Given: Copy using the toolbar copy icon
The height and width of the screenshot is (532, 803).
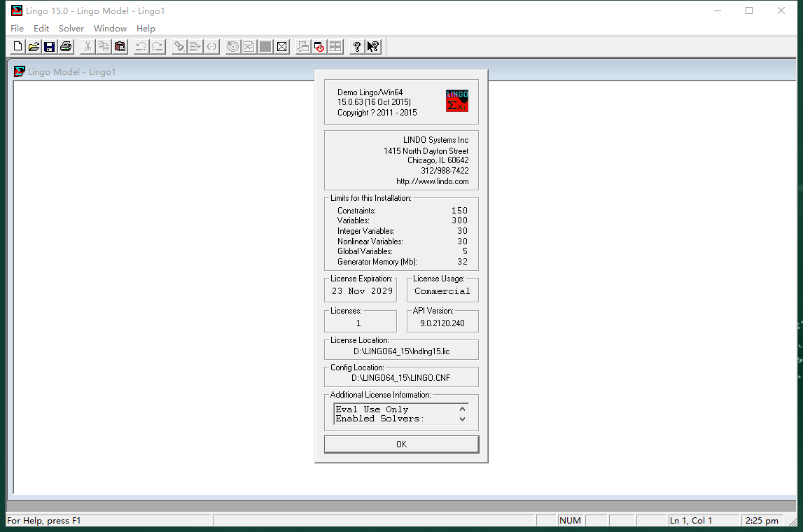Looking at the screenshot, I should tap(104, 47).
